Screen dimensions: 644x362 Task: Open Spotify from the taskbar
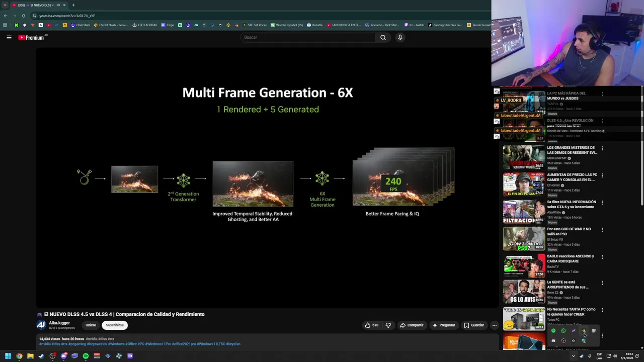point(86,356)
